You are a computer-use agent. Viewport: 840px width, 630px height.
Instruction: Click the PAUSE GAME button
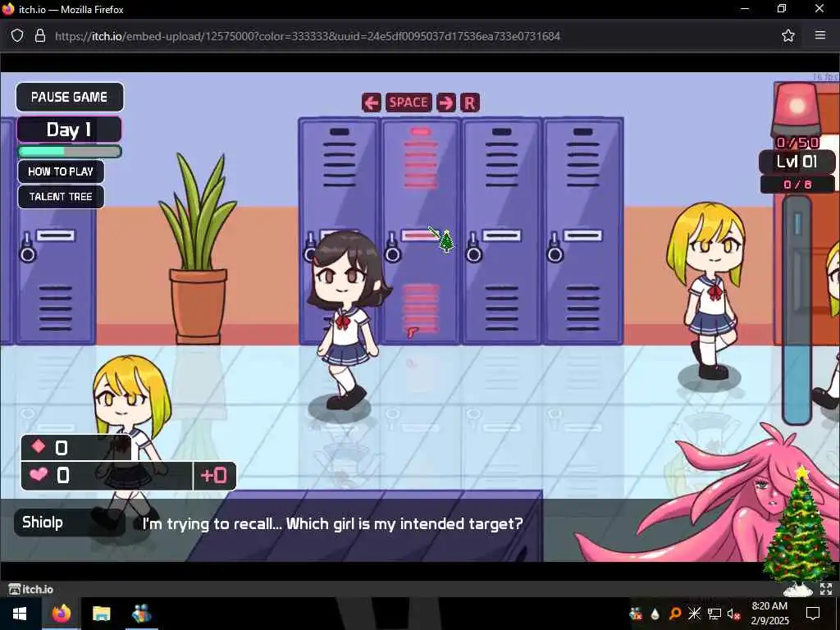(70, 97)
